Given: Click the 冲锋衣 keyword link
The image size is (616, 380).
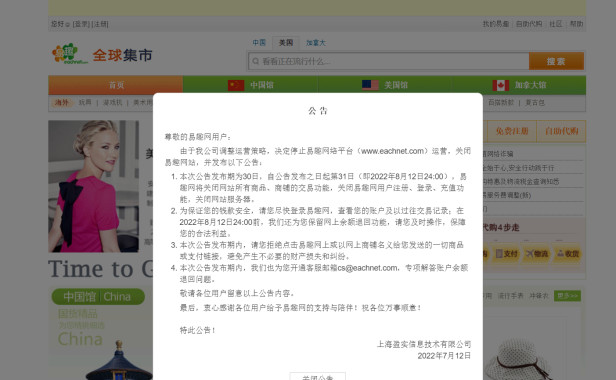Looking at the screenshot, I should coord(538,296).
